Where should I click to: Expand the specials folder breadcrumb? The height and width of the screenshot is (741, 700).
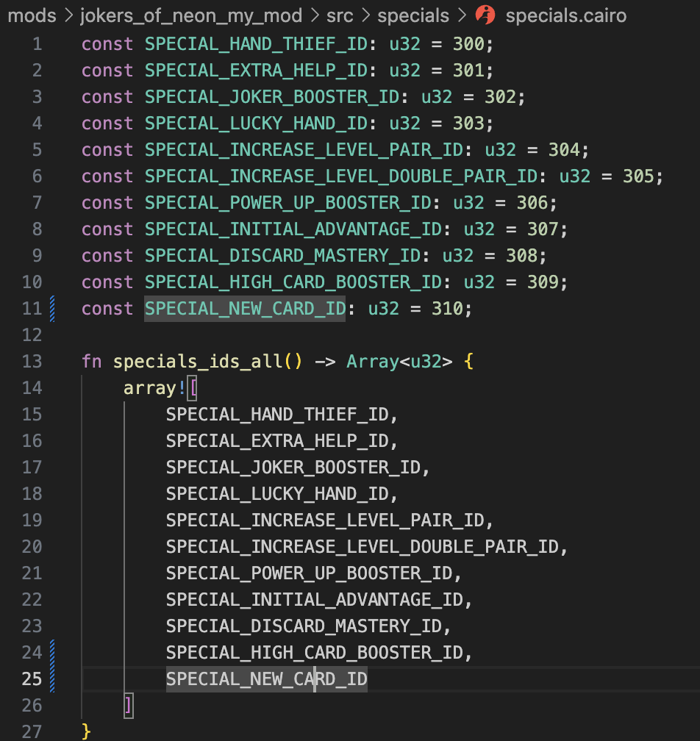pyautogui.click(x=413, y=16)
